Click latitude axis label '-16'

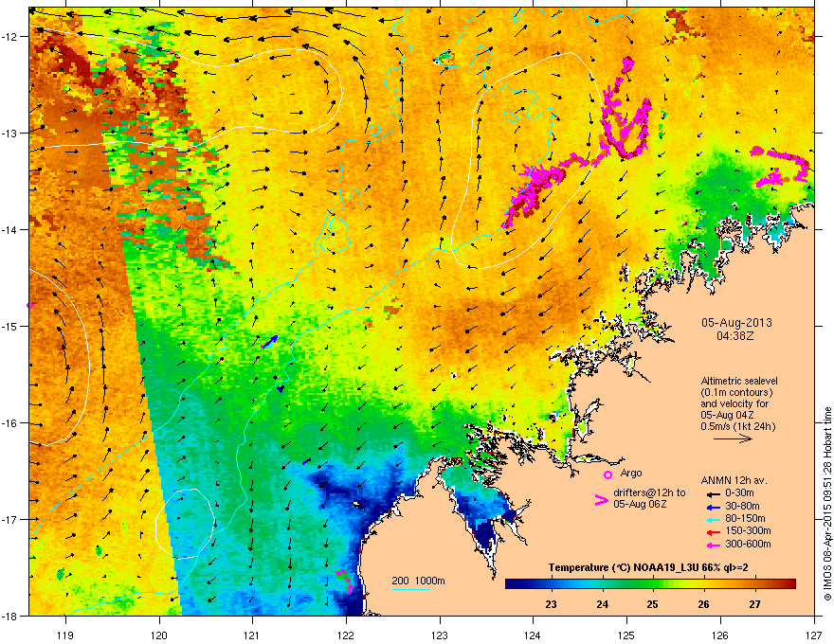pos(10,423)
